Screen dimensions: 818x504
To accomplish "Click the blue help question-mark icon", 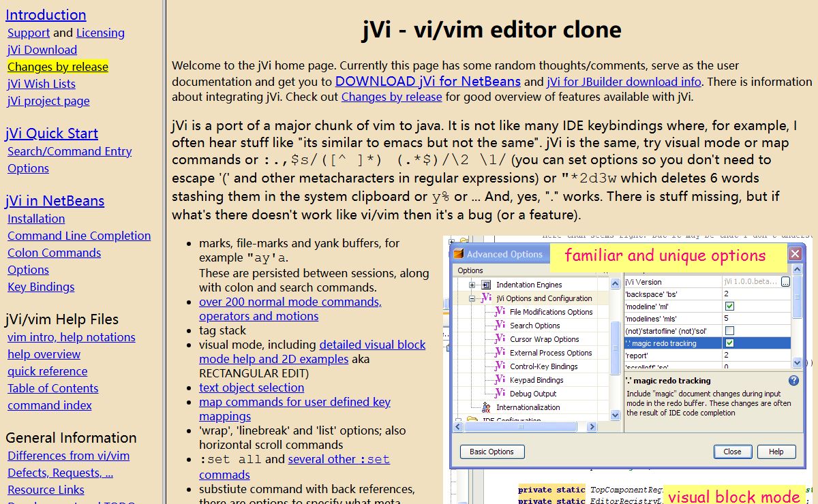I will coord(793,381).
